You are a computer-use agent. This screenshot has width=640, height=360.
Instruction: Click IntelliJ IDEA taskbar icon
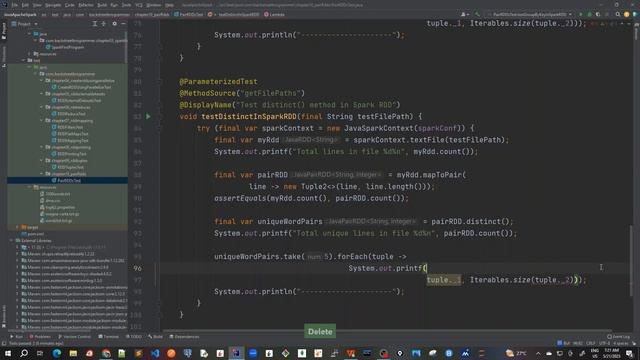click(x=236, y=353)
